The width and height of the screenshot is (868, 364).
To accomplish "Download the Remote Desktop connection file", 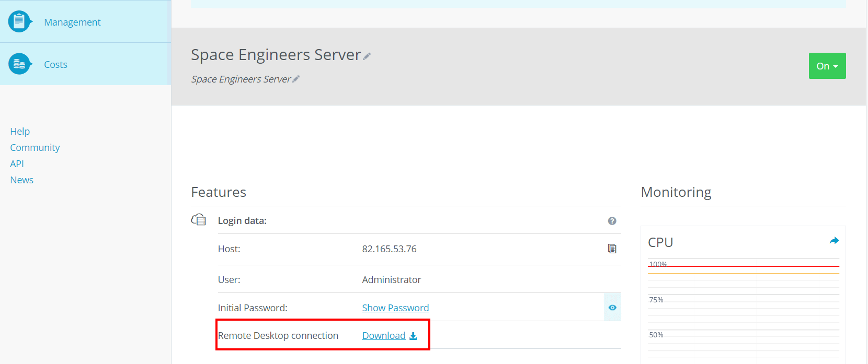I will click(x=384, y=335).
